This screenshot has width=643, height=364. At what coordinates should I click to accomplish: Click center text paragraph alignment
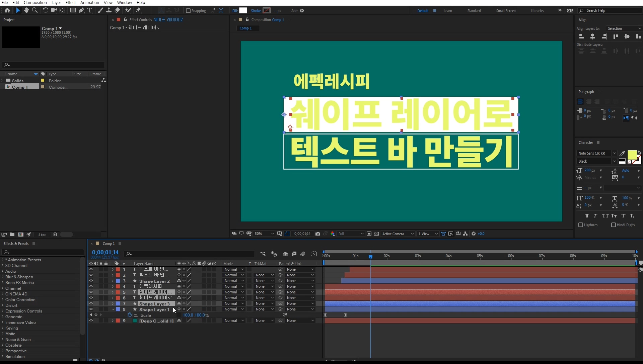pyautogui.click(x=588, y=101)
